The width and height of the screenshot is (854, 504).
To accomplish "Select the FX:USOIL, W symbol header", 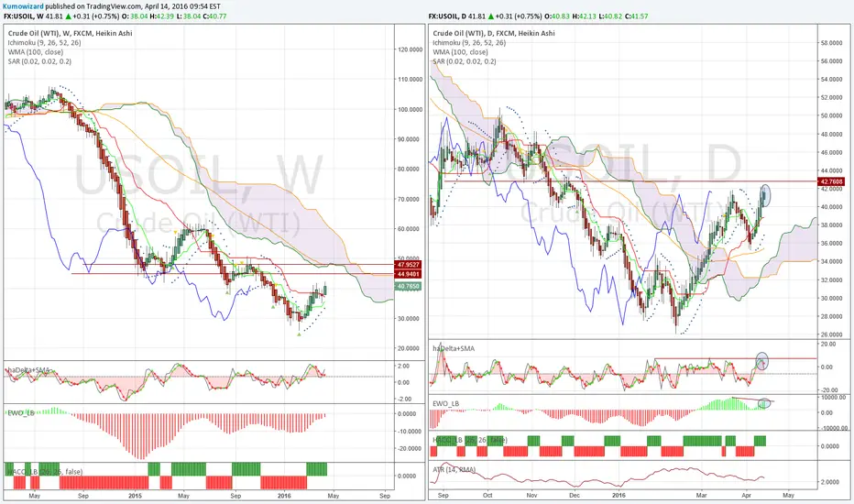I will (24, 16).
